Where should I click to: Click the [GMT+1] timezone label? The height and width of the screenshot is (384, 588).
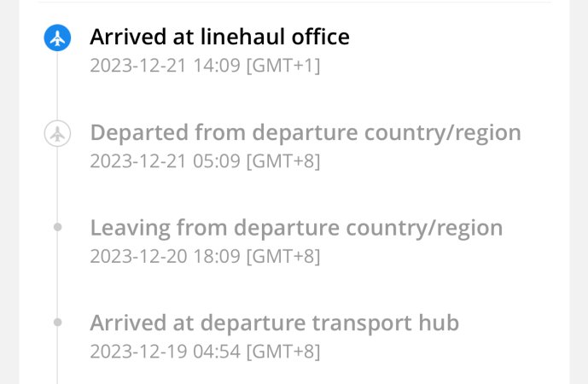point(283,66)
